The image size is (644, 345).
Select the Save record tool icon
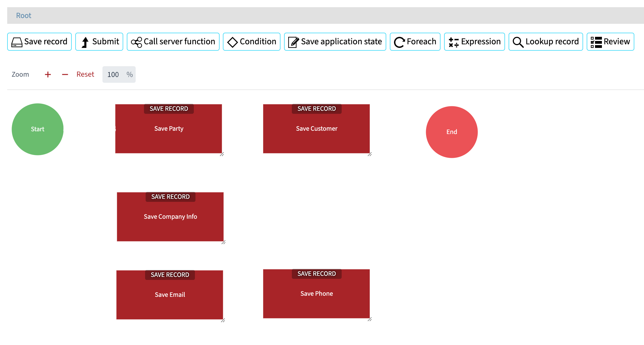[x=16, y=42]
